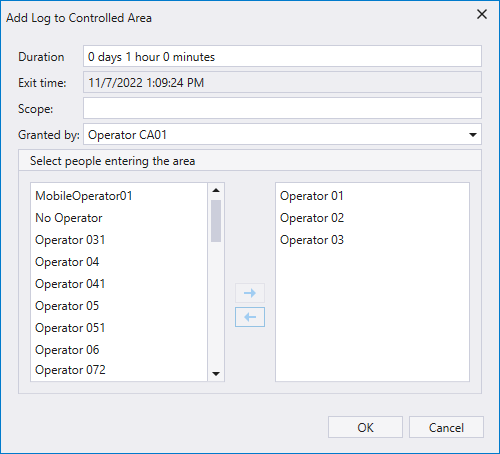Close the Add Log dialog
The height and width of the screenshot is (454, 500).
point(482,14)
